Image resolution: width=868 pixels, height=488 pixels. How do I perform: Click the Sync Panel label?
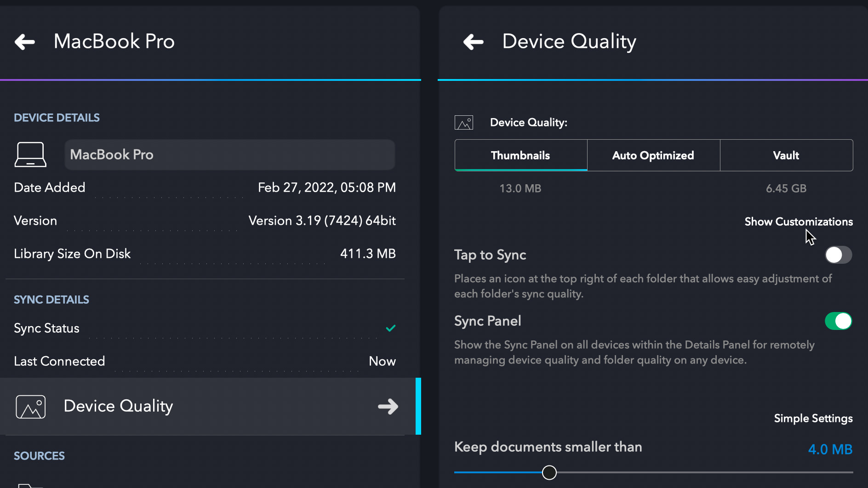(x=488, y=321)
